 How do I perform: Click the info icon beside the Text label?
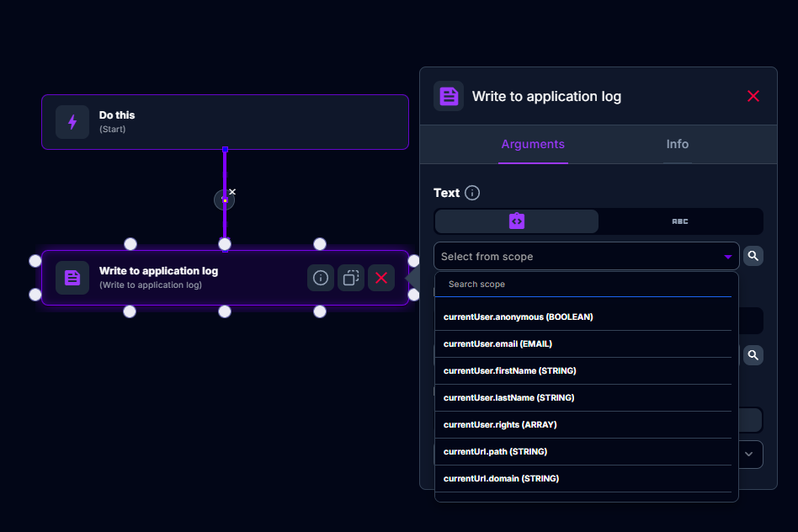click(472, 193)
